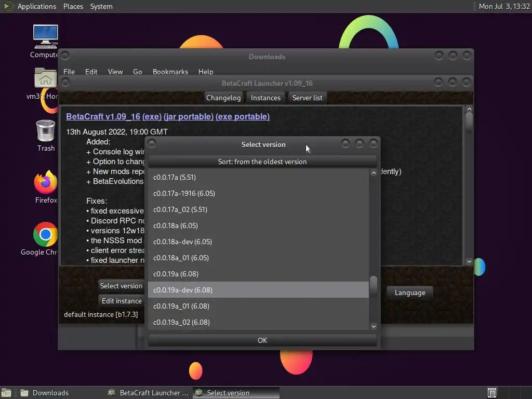
Task: Click default instance [b1.7.3] label
Action: tap(101, 314)
